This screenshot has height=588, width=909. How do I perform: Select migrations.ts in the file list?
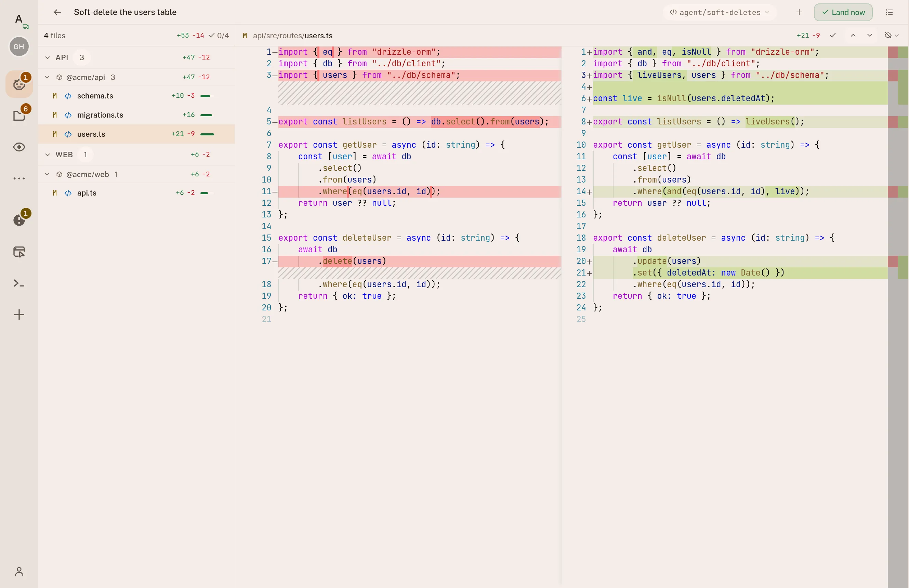136,115
